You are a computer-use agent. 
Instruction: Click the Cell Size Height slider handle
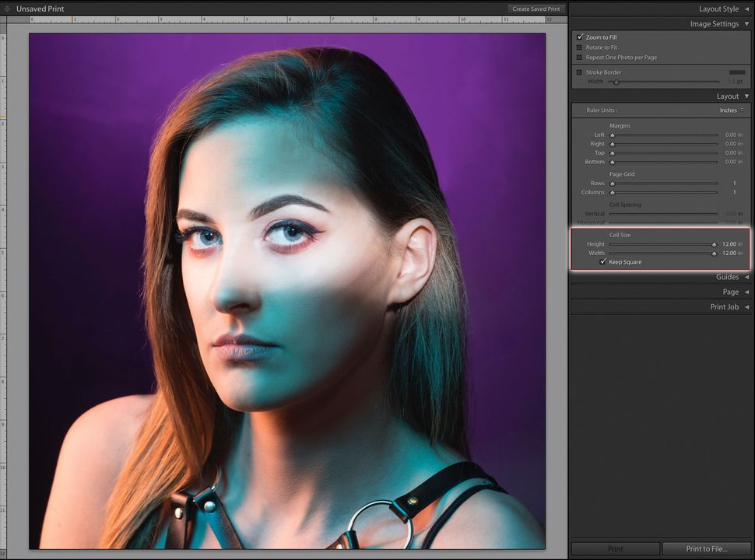click(715, 243)
